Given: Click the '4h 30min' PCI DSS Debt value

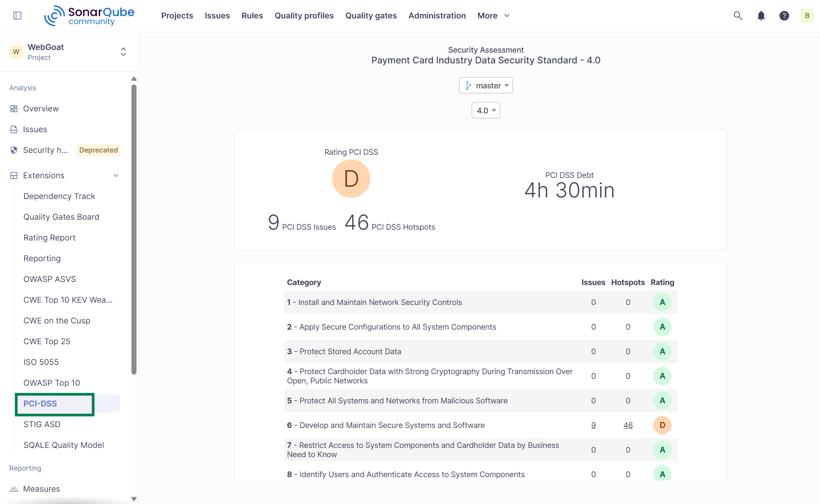Looking at the screenshot, I should [569, 190].
